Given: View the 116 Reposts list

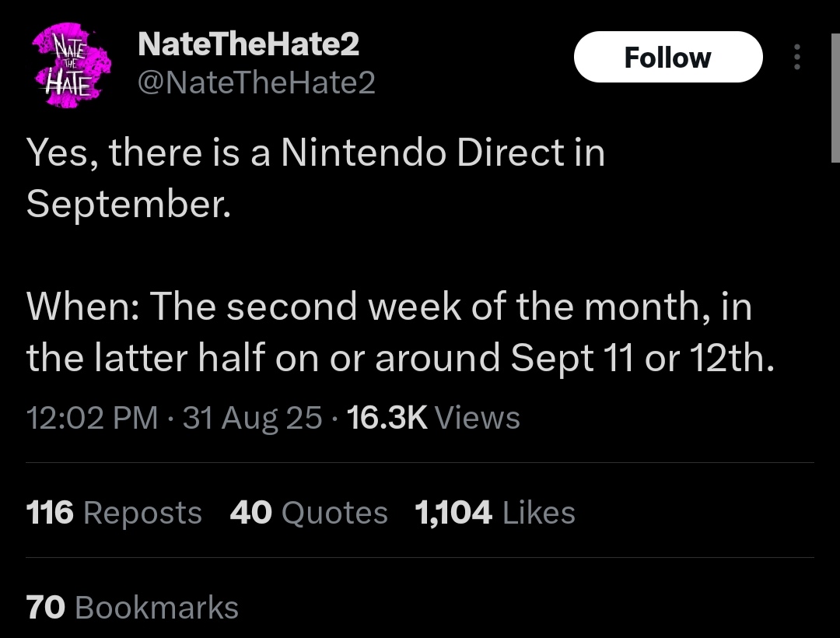Looking at the screenshot, I should click(x=114, y=512).
